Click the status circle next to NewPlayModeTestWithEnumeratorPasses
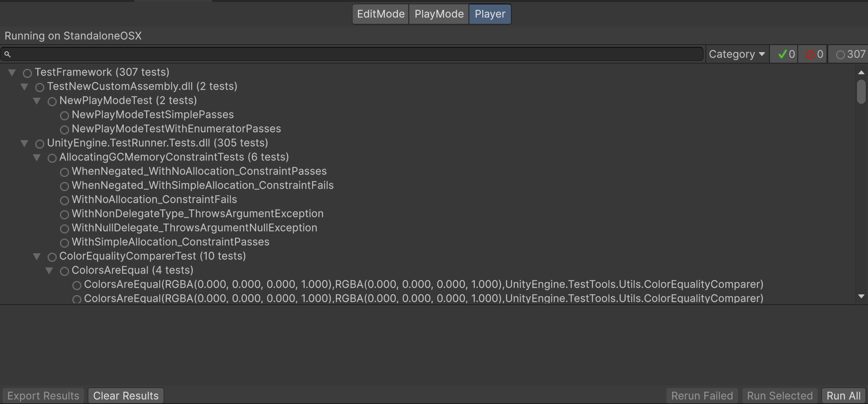The image size is (868, 404). (x=65, y=130)
